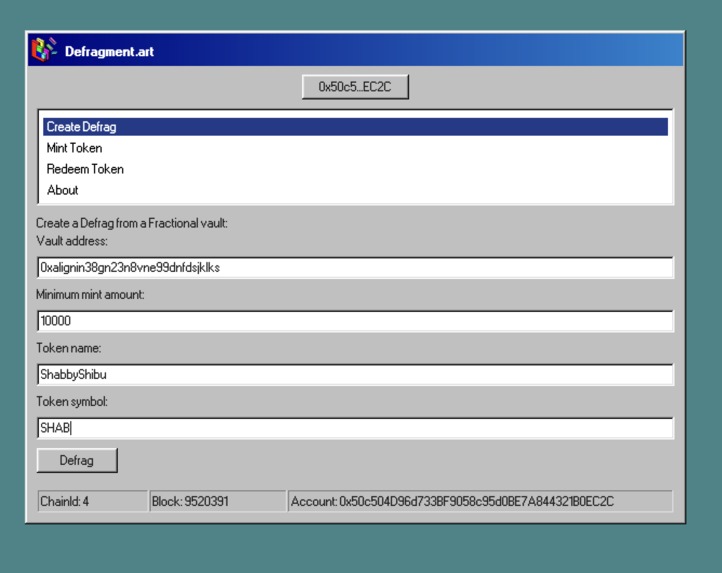The height and width of the screenshot is (573, 722).
Task: Click the Defrag button
Action: [x=77, y=460]
